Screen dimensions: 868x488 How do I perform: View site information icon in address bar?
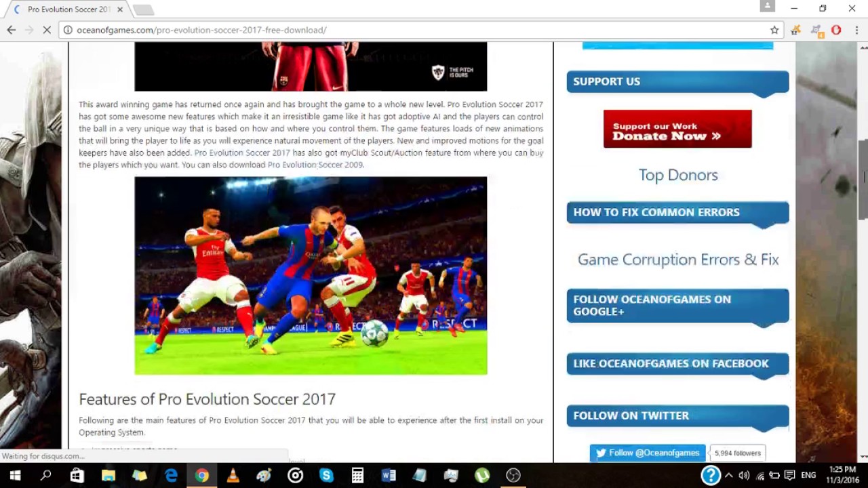click(68, 30)
